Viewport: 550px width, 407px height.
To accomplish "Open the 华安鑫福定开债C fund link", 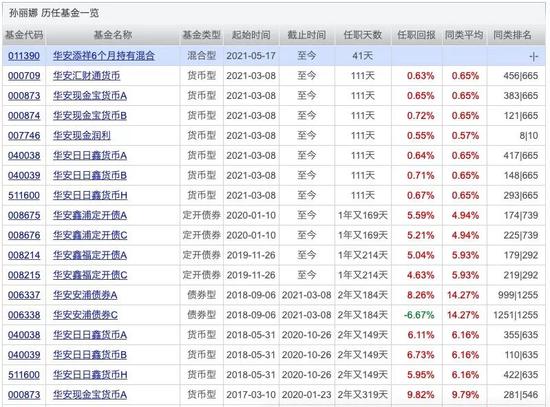I will [x=90, y=275].
